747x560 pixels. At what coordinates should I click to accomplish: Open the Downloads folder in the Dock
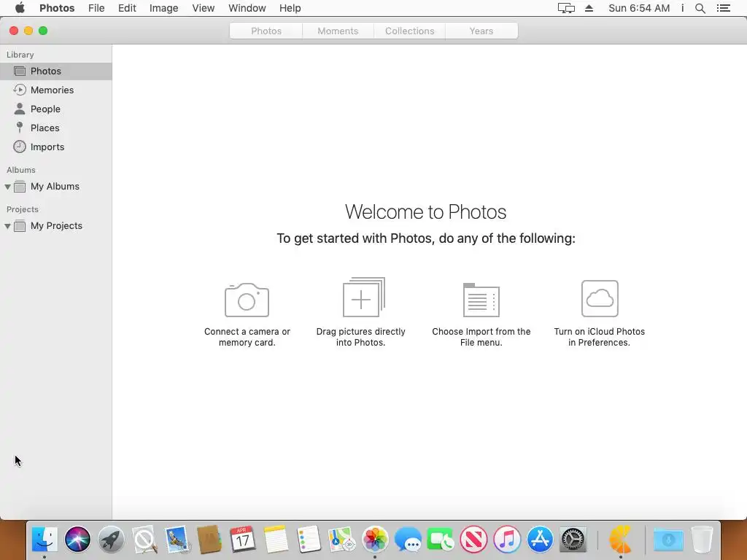668,540
